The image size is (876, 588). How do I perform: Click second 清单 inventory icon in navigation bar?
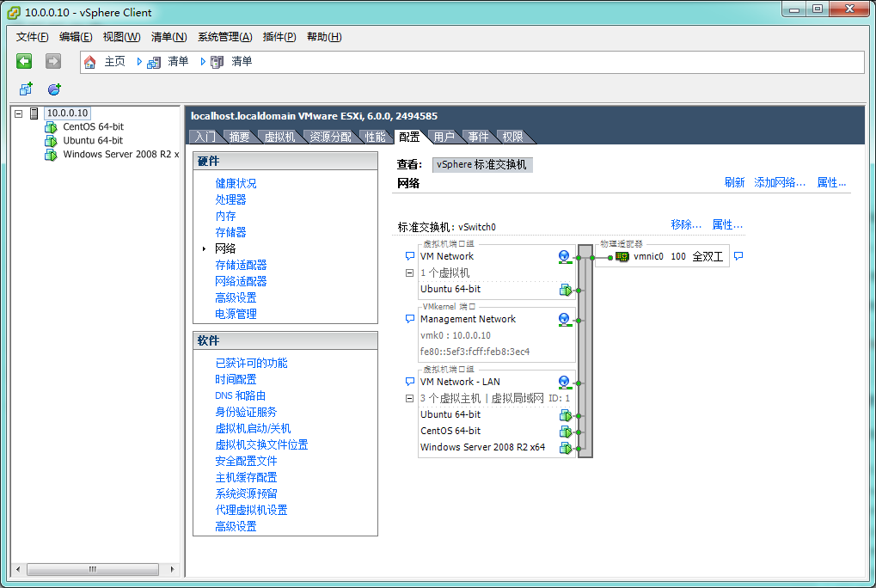pos(217,62)
